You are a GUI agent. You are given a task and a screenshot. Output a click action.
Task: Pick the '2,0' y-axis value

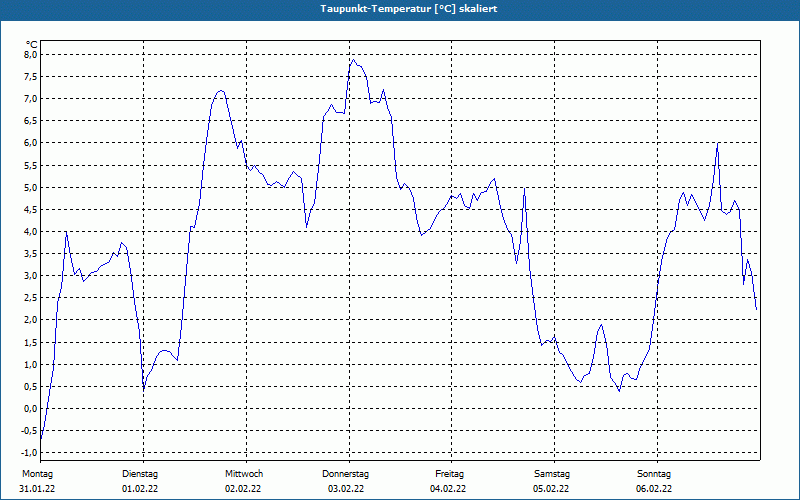pyautogui.click(x=31, y=320)
